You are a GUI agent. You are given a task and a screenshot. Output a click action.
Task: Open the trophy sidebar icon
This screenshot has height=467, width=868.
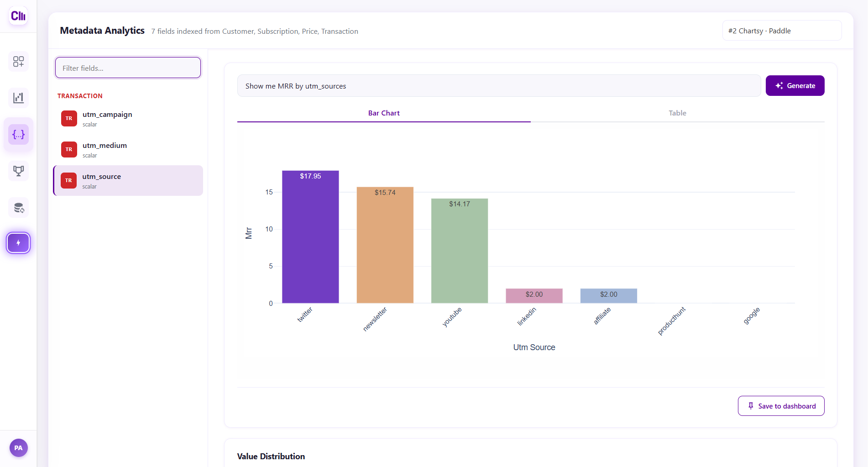point(18,171)
